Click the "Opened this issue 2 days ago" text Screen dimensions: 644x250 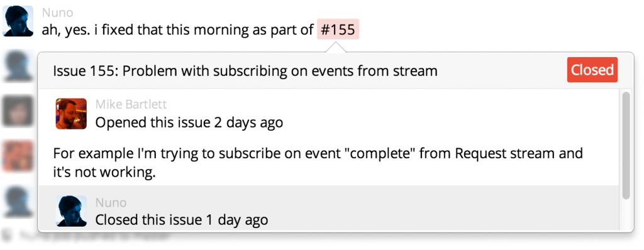click(189, 122)
